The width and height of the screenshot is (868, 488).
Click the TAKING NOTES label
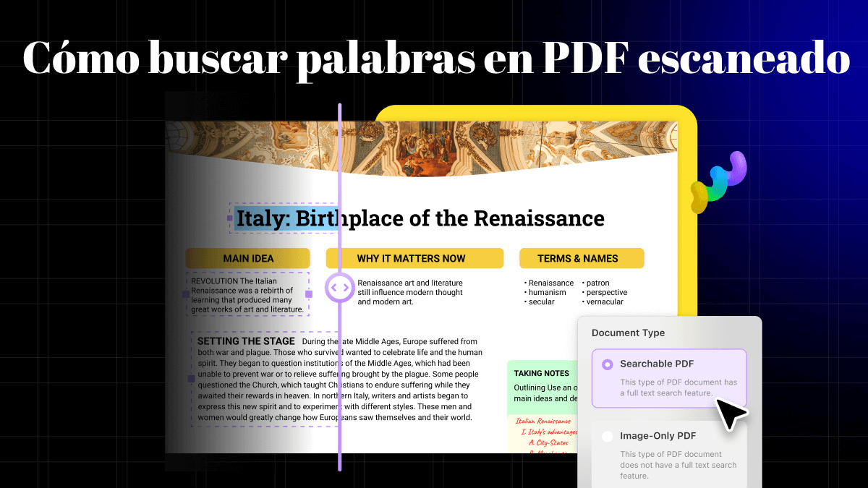[x=543, y=373]
